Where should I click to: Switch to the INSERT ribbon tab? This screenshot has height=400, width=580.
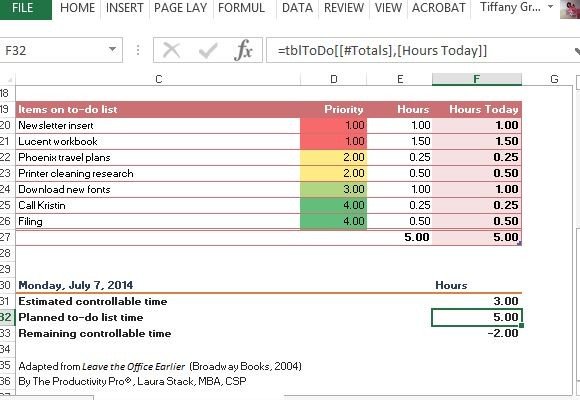[124, 8]
